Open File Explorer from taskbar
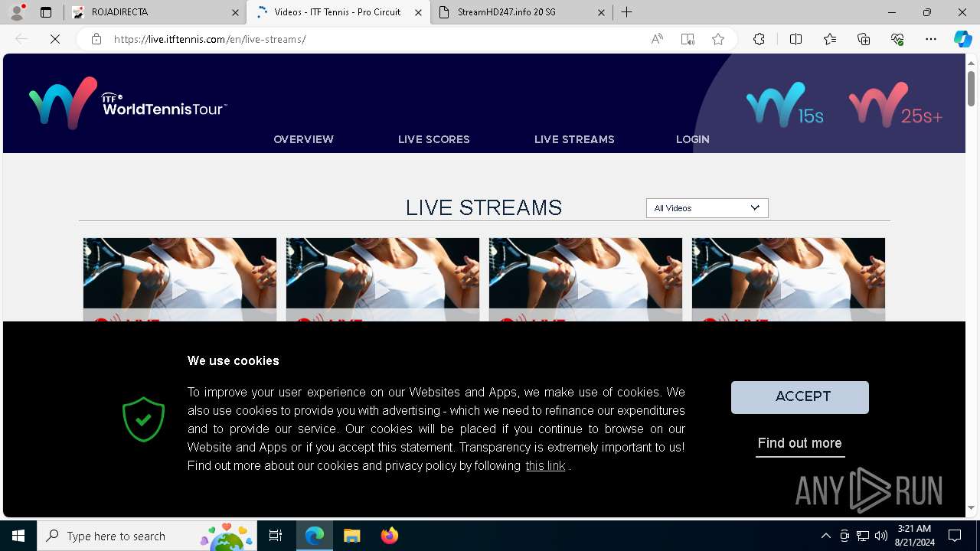This screenshot has width=980, height=551. pyautogui.click(x=352, y=536)
